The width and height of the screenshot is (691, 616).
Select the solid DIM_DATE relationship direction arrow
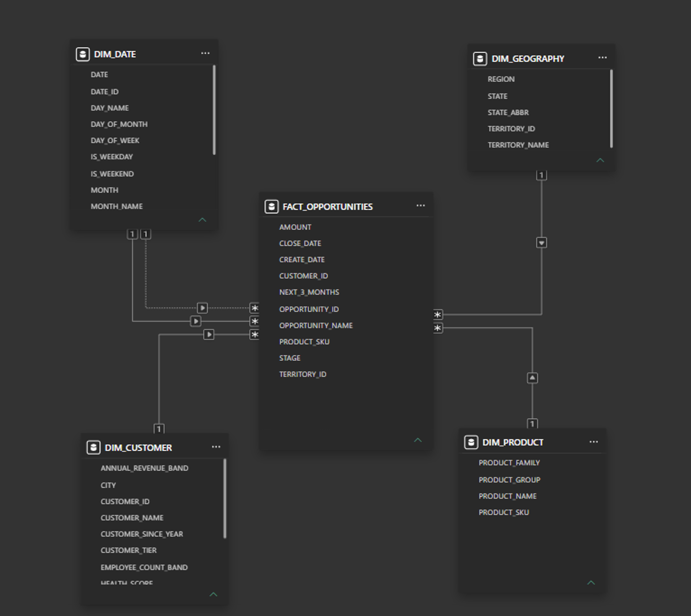click(195, 321)
